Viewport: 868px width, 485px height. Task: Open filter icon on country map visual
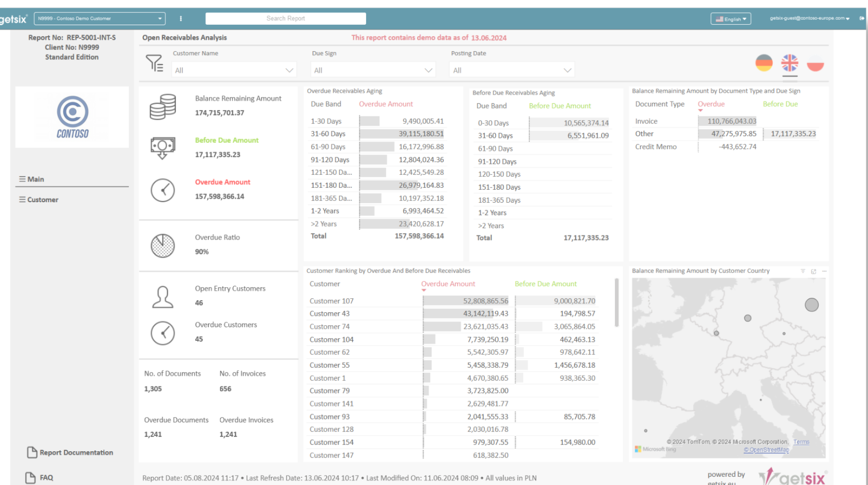(803, 271)
